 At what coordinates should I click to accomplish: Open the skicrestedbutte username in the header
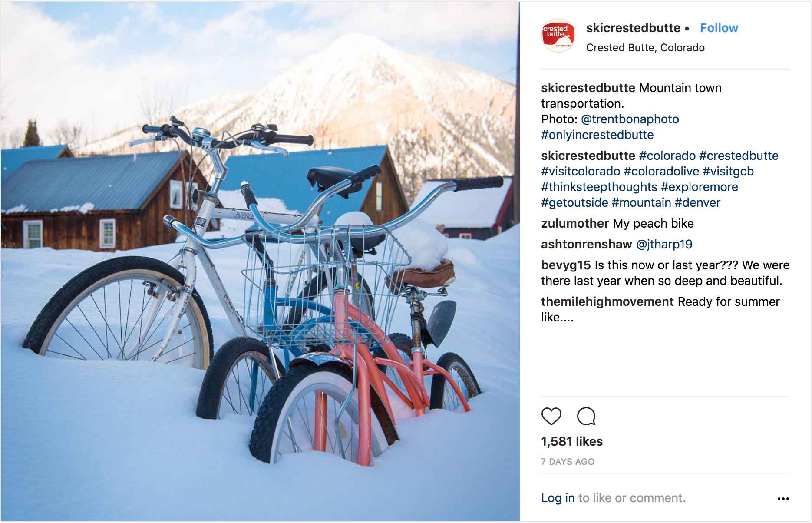pos(633,28)
